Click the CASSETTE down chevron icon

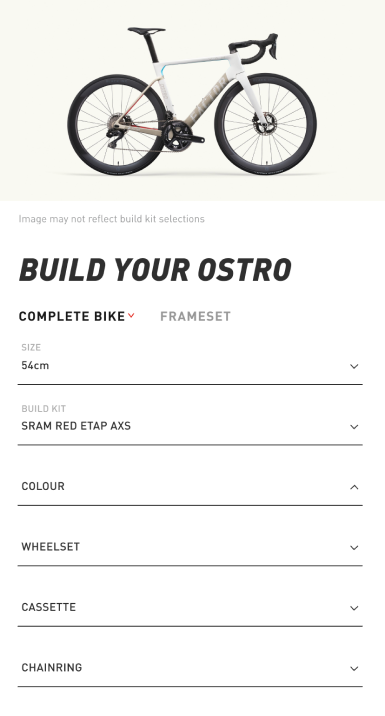click(x=354, y=608)
